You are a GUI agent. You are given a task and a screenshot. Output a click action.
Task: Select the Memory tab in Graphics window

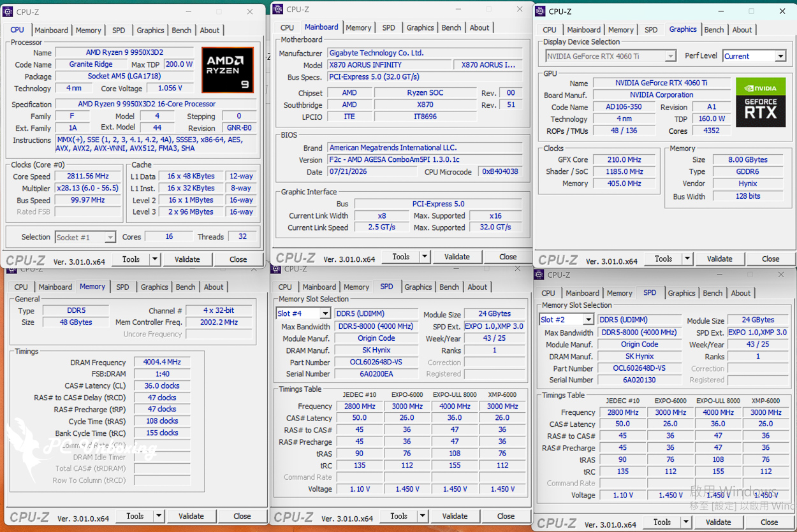pyautogui.click(x=621, y=29)
